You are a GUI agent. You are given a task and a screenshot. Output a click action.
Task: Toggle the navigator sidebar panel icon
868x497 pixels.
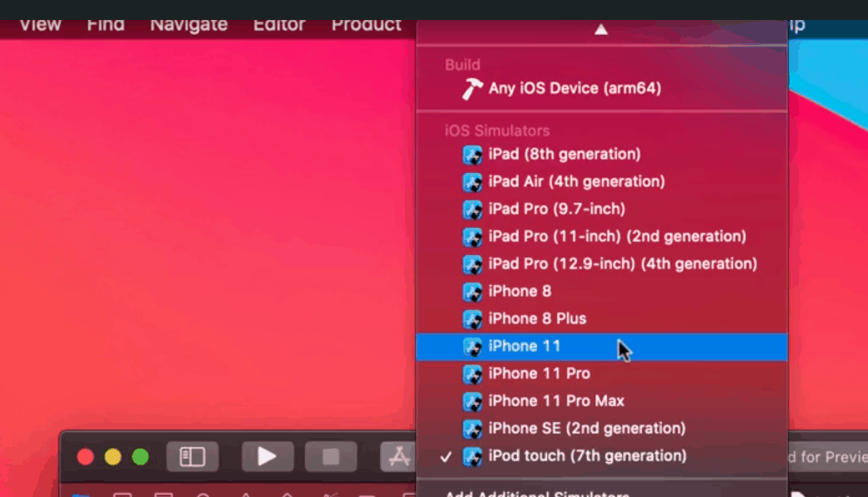coord(192,456)
